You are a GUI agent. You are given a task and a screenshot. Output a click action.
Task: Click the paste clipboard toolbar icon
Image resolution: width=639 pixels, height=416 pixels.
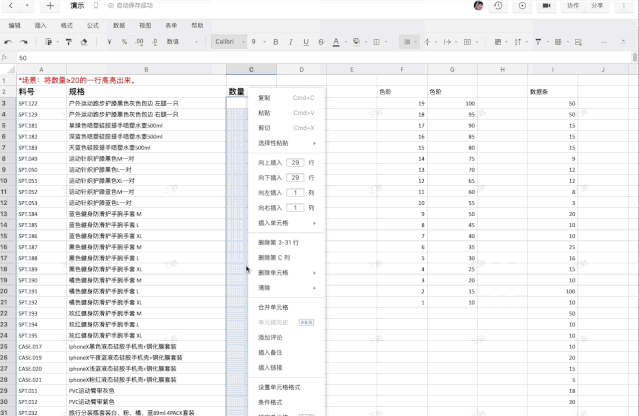point(48,42)
